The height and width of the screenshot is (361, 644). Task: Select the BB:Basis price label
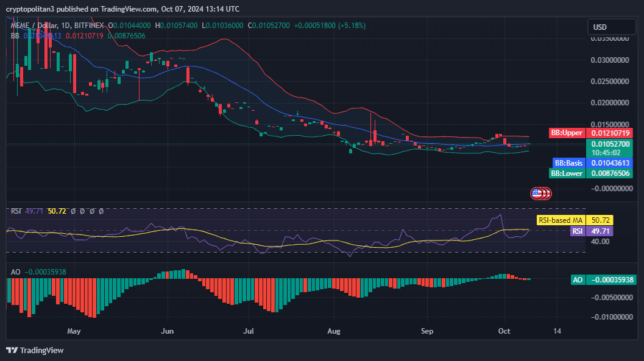[569, 163]
